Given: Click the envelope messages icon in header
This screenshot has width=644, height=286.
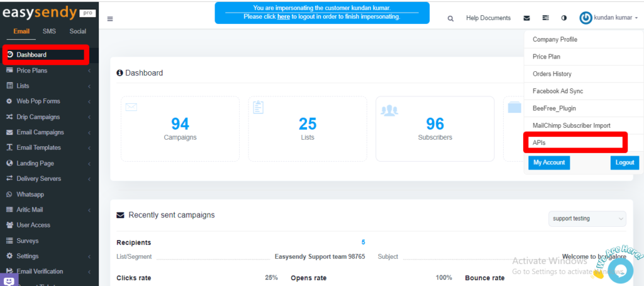Looking at the screenshot, I should pos(526,18).
